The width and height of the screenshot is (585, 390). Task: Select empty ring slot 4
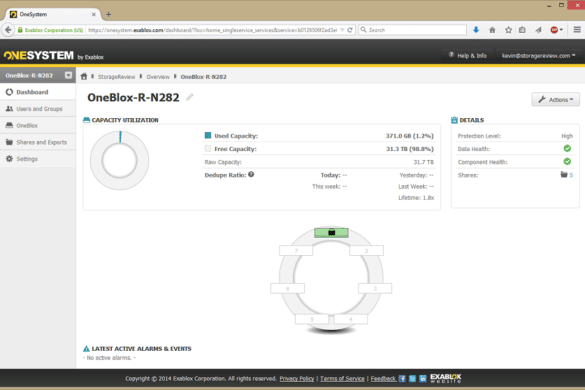pyautogui.click(x=351, y=319)
